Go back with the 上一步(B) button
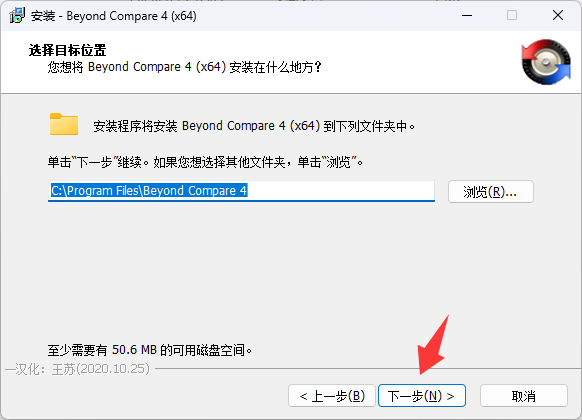582x420 pixels. pyautogui.click(x=332, y=396)
